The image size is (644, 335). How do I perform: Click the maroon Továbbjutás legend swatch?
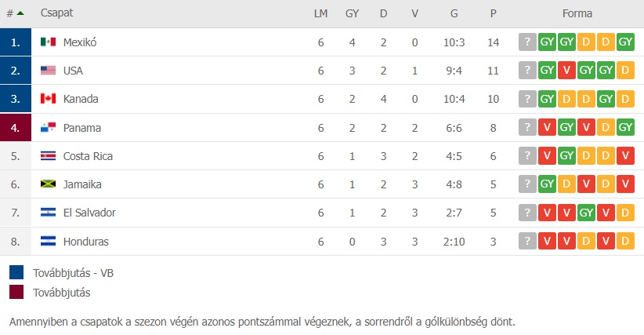(16, 292)
